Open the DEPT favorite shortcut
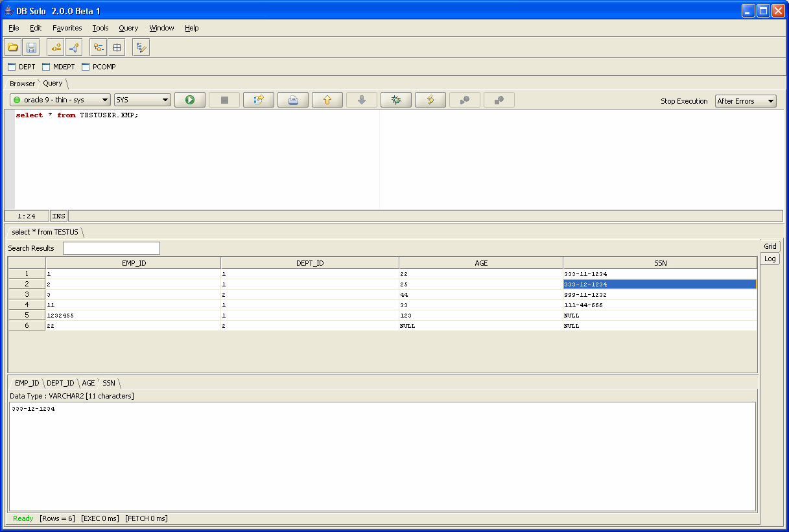 21,67
